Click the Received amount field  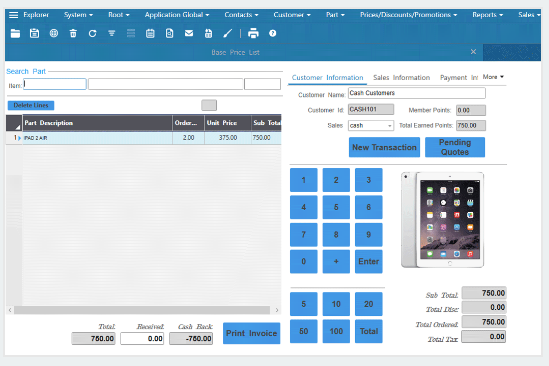(x=142, y=339)
